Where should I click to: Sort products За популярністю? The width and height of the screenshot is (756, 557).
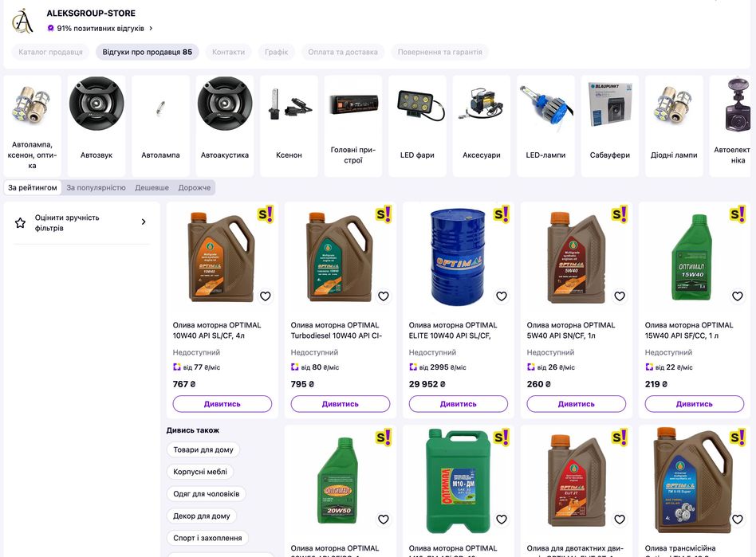coord(96,187)
